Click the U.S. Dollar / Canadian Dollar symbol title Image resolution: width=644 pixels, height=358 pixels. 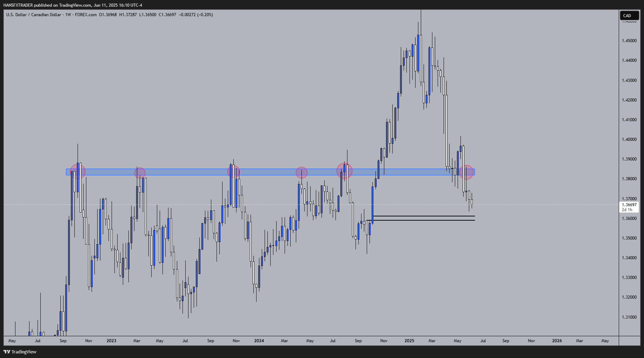click(x=34, y=15)
